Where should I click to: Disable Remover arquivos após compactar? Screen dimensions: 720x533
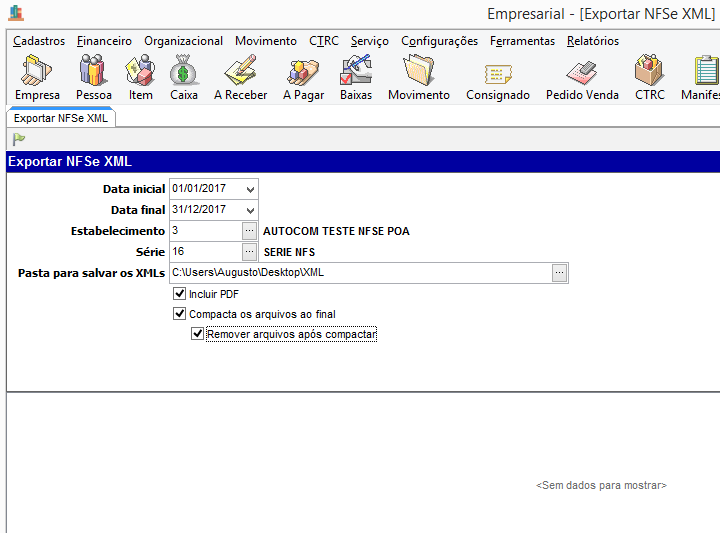click(x=198, y=334)
